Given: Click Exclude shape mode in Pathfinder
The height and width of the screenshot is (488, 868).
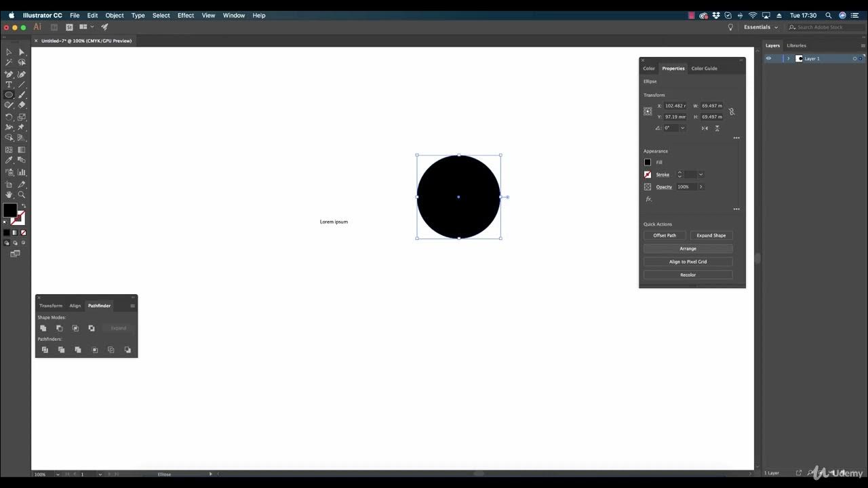Looking at the screenshot, I should 92,328.
